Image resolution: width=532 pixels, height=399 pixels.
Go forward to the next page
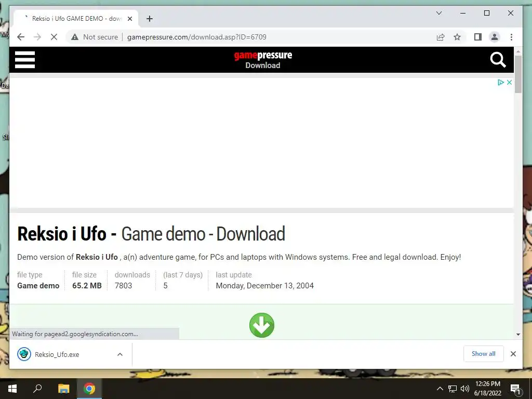coord(37,37)
